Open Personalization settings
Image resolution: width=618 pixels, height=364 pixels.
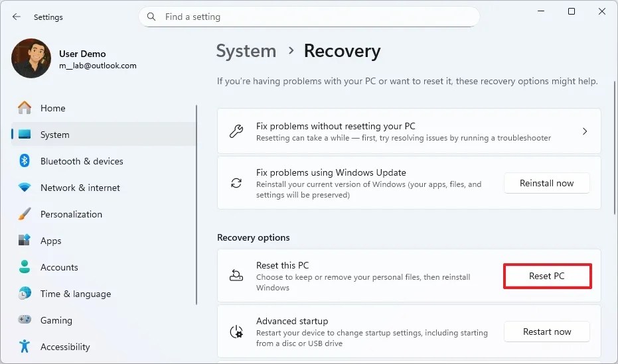[x=104, y=214]
